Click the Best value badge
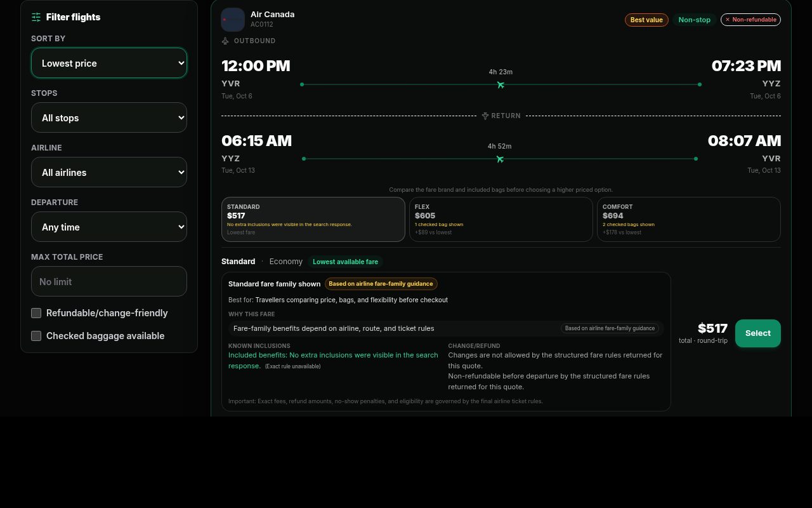 click(646, 20)
